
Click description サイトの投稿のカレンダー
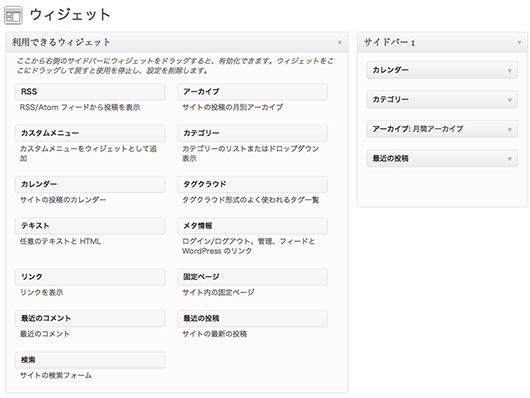[63, 200]
